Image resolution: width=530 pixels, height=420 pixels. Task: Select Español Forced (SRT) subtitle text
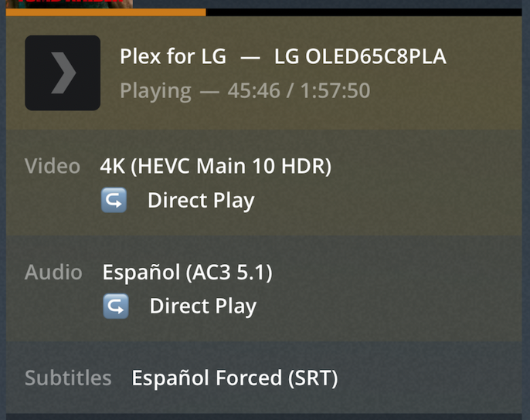click(235, 378)
